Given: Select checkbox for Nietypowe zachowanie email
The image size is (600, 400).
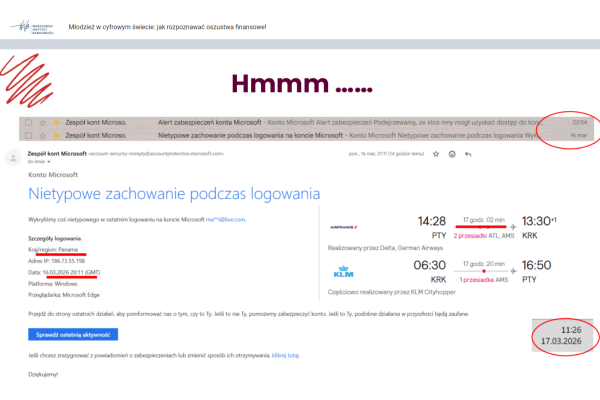Looking at the screenshot, I should [28, 134].
